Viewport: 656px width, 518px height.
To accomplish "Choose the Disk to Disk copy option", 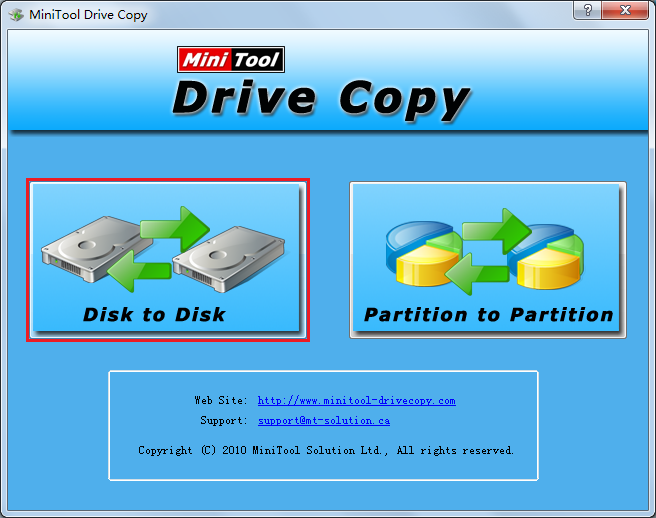I will click(x=166, y=258).
